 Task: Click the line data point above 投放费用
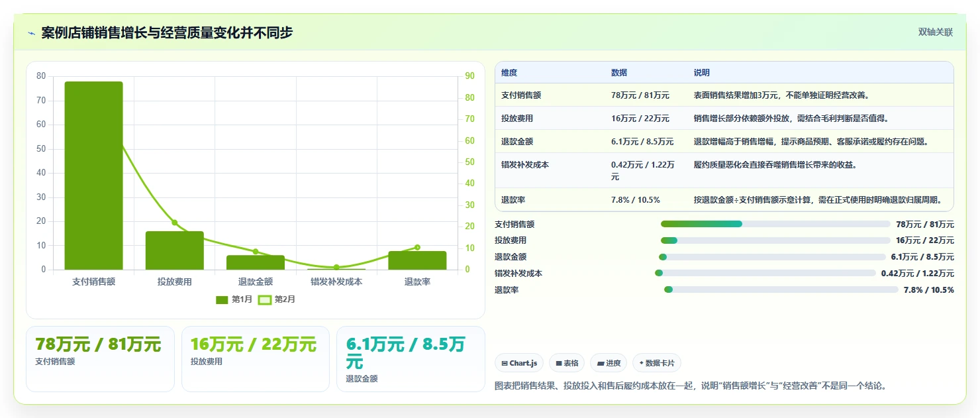(x=175, y=223)
